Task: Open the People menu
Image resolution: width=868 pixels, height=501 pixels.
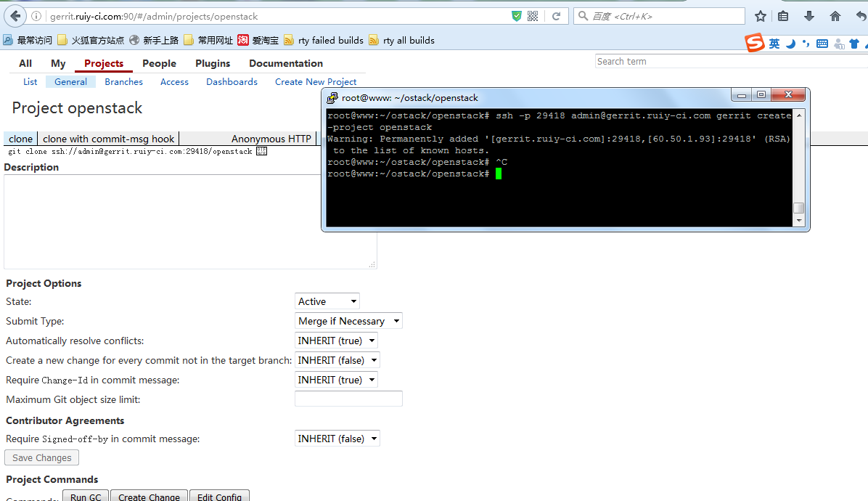Action: point(159,63)
